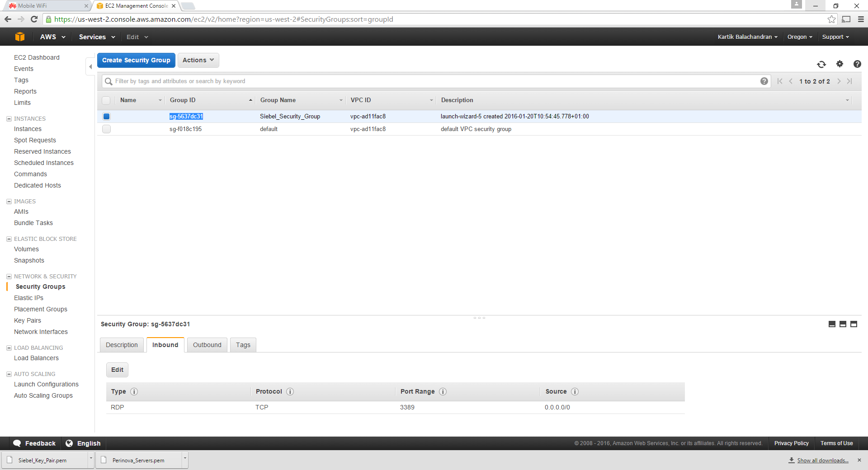This screenshot has width=868, height=470.
Task: Show info for the Port Range column
Action: click(x=443, y=392)
